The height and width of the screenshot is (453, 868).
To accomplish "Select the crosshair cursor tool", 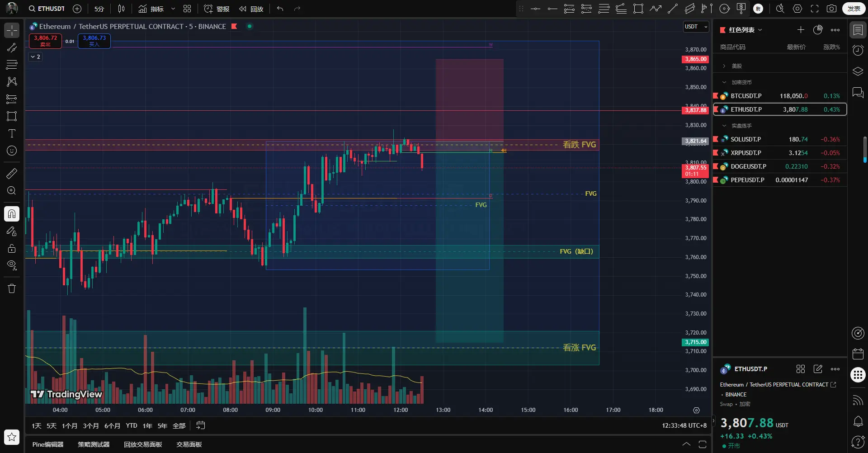I will click(x=12, y=30).
